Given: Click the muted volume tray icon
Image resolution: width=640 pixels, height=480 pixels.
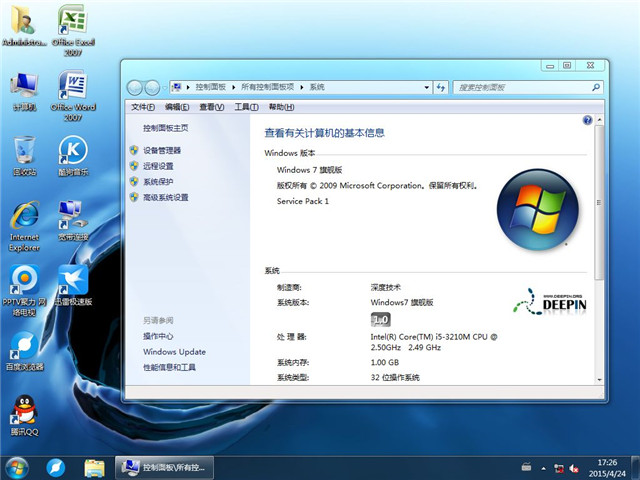Looking at the screenshot, I should pyautogui.click(x=574, y=468).
